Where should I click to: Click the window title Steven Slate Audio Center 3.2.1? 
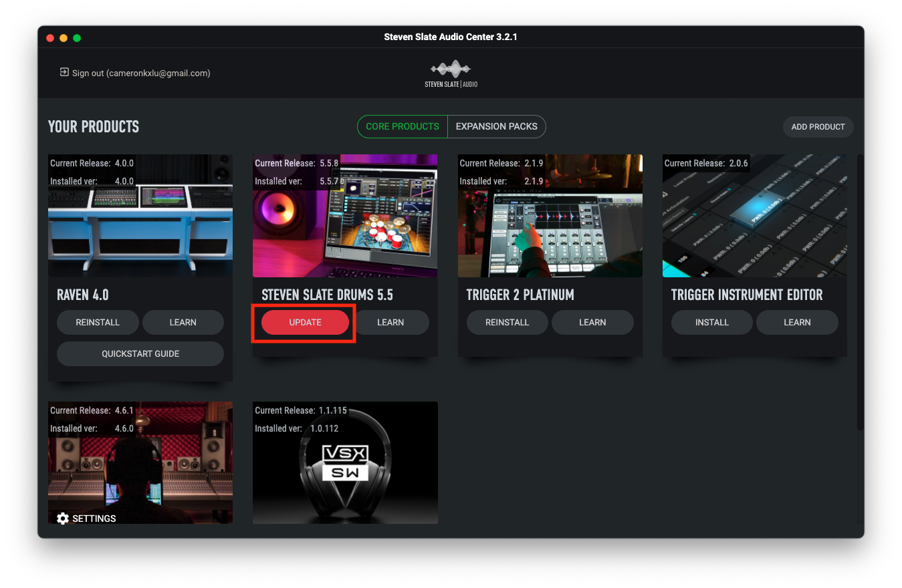coord(451,37)
